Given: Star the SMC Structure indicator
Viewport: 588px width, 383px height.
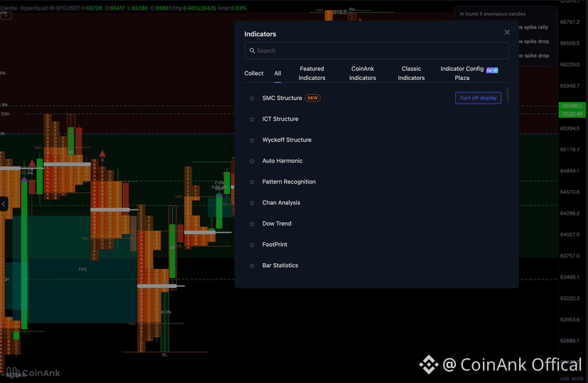Looking at the screenshot, I should click(252, 99).
